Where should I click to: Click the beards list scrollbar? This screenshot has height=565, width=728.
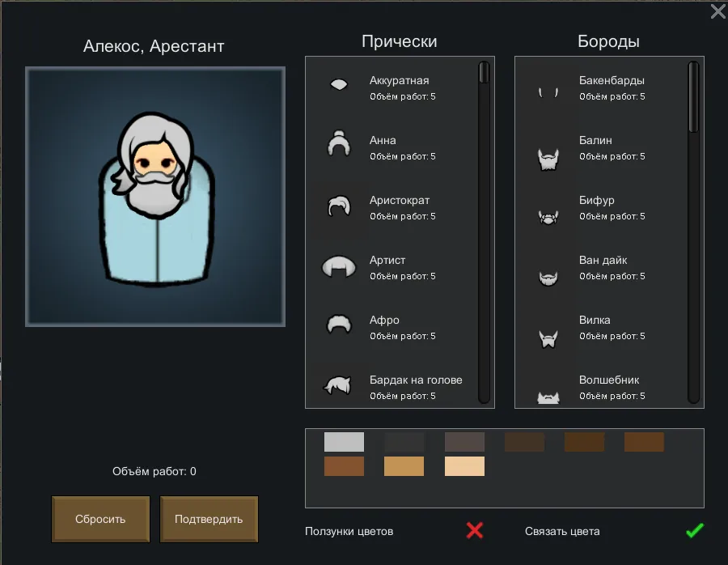693,97
